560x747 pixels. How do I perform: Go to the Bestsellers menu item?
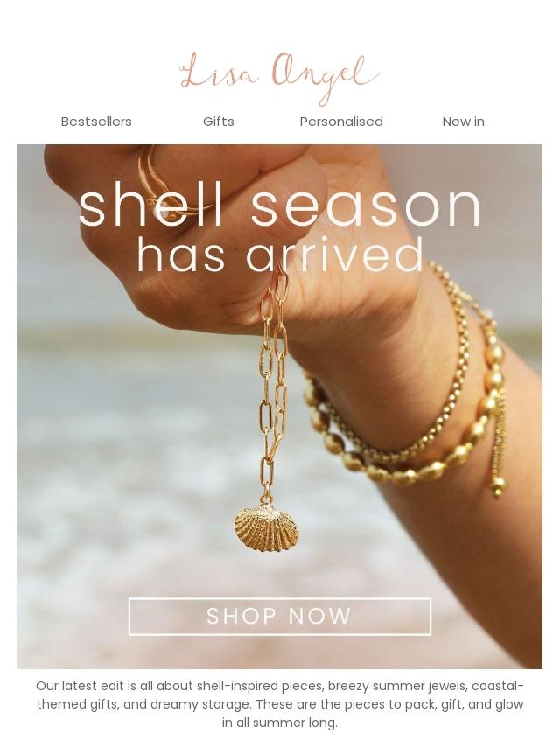point(96,122)
